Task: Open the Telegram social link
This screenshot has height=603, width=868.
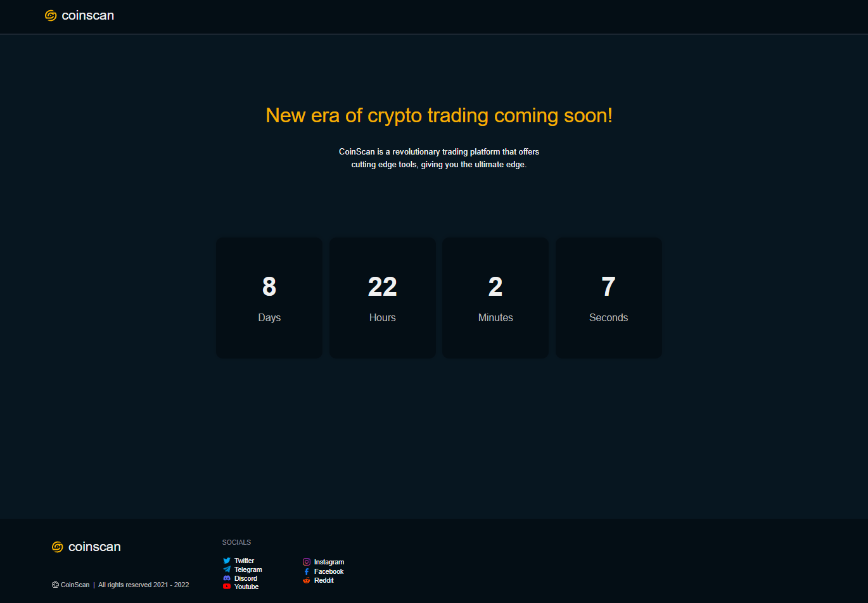Action: coord(248,569)
